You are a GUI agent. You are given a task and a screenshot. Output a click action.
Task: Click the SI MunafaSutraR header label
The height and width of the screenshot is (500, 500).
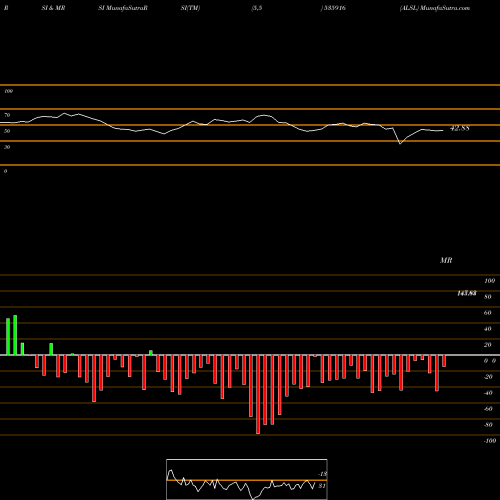tap(123, 8)
